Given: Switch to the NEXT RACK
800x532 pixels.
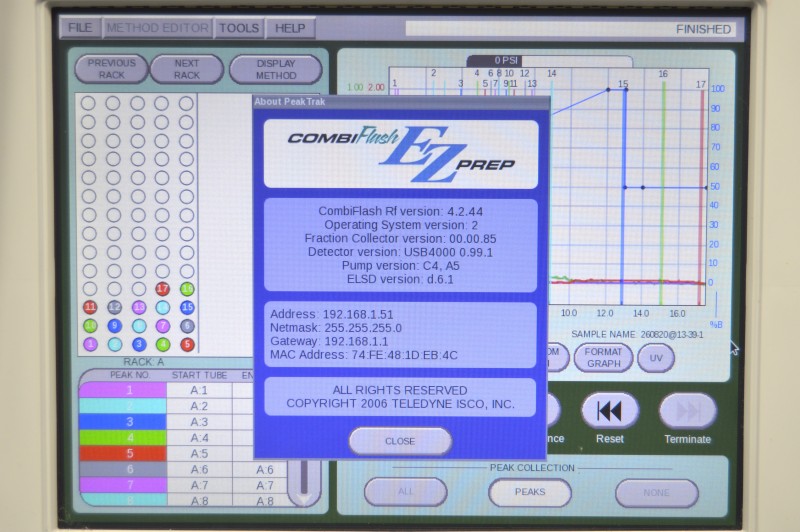Looking at the screenshot, I should point(187,69).
